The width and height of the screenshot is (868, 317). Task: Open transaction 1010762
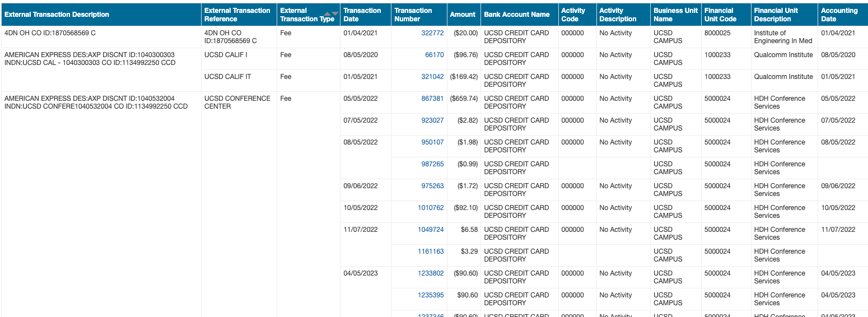pyautogui.click(x=431, y=208)
